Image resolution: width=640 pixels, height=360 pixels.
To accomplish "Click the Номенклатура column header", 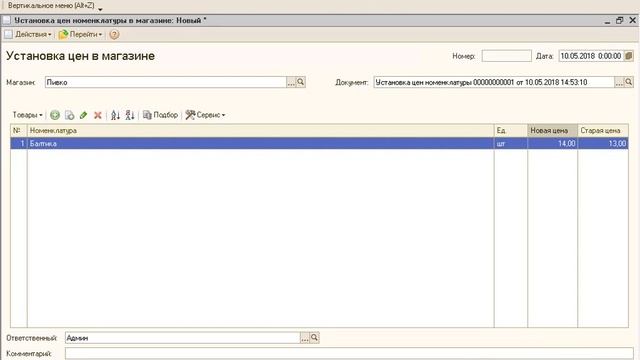I will point(260,131).
